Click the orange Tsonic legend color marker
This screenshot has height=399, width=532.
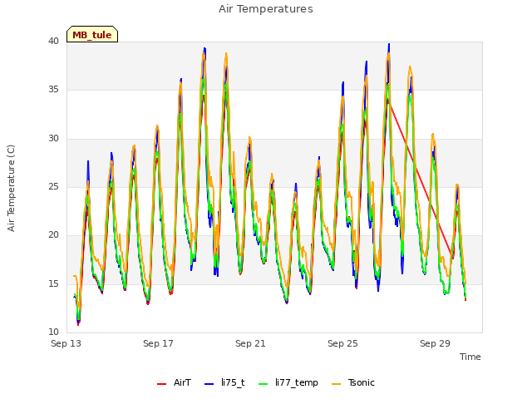(336, 384)
